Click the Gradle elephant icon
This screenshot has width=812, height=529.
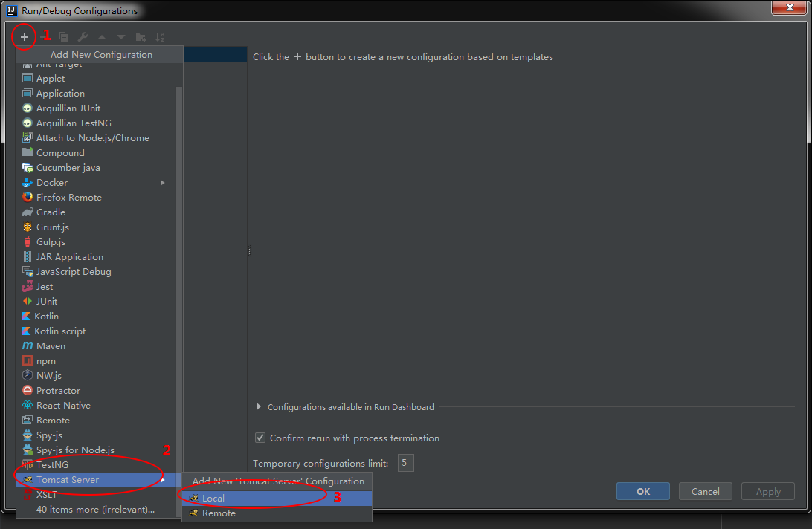(x=28, y=212)
